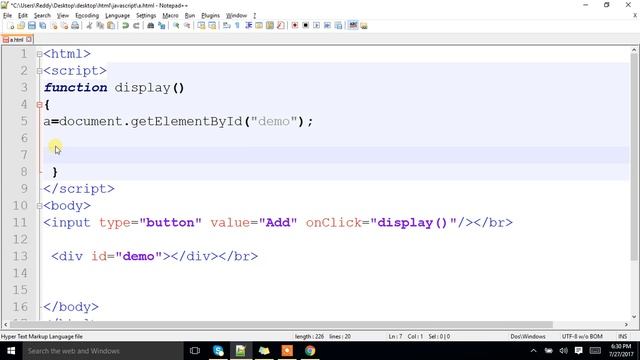Collapse the red brace fold line 4
The height and width of the screenshot is (360, 640).
[x=40, y=105]
